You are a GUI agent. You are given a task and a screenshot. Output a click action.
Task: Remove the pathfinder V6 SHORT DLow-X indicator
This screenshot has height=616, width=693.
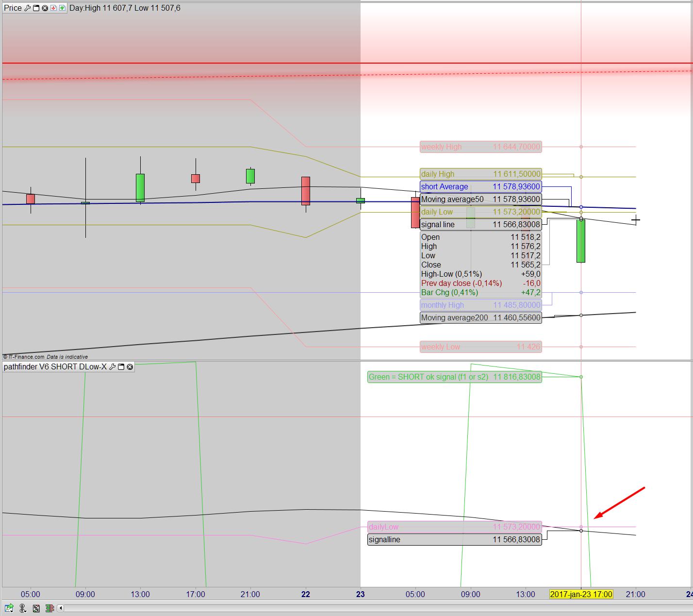pos(130,367)
